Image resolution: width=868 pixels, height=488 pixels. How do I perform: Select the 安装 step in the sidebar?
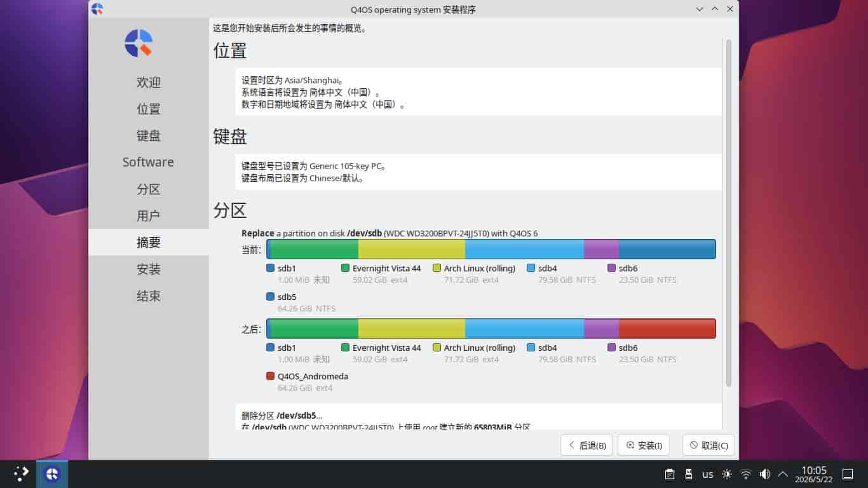coord(149,269)
